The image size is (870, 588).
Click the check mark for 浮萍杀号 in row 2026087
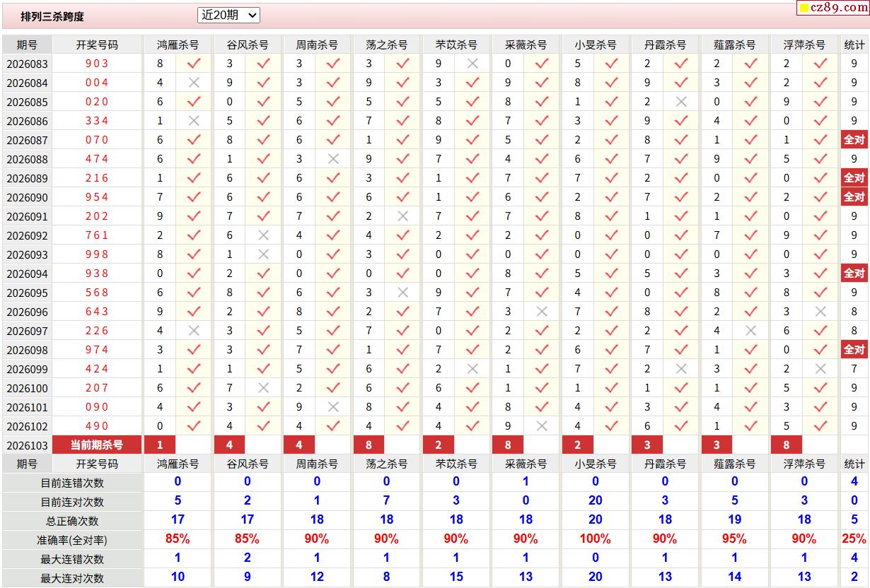tap(820, 140)
